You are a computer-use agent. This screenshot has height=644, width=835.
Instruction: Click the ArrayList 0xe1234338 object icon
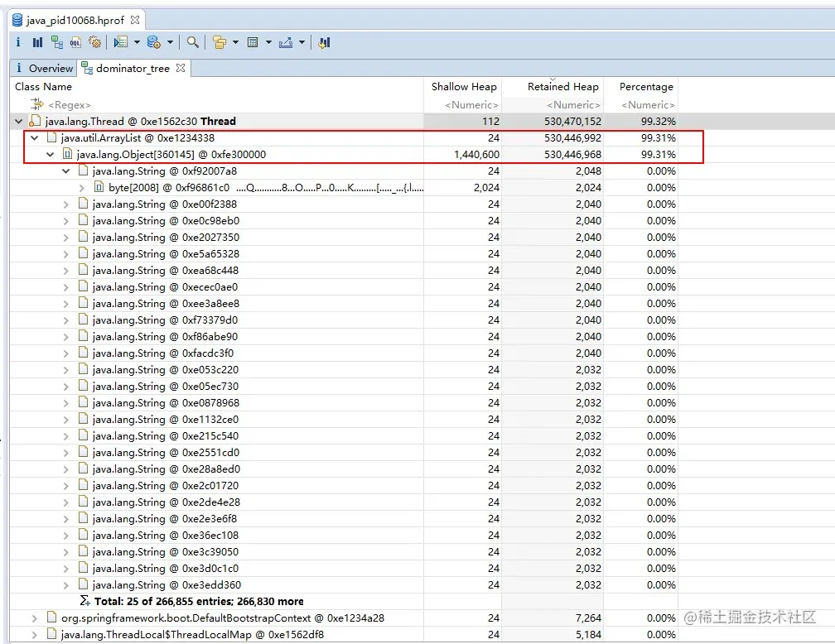[51, 137]
